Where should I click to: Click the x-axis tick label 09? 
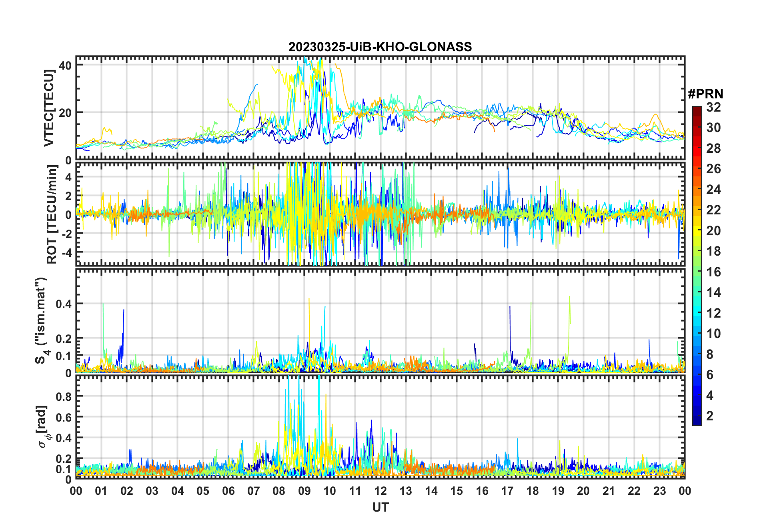point(304,491)
